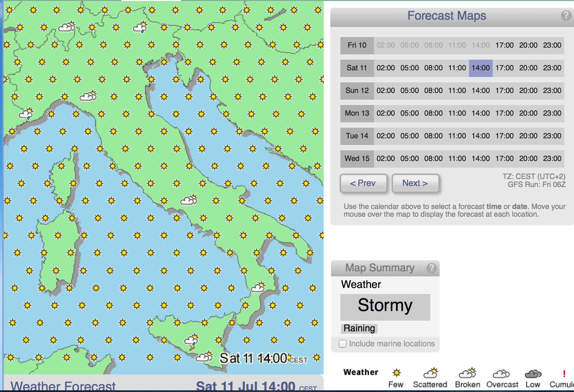Click the Forecast Maps help question mark icon
This screenshot has height=392, width=574.
pyautogui.click(x=566, y=16)
